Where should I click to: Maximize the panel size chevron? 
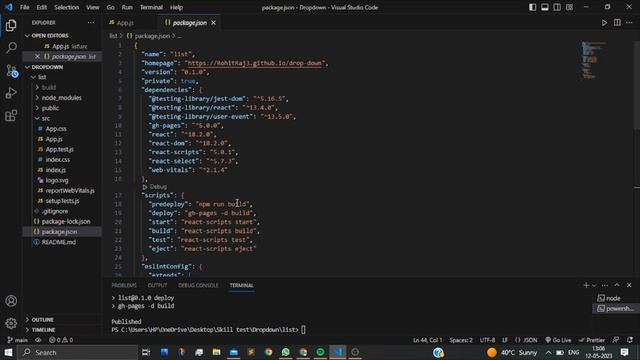[617, 285]
